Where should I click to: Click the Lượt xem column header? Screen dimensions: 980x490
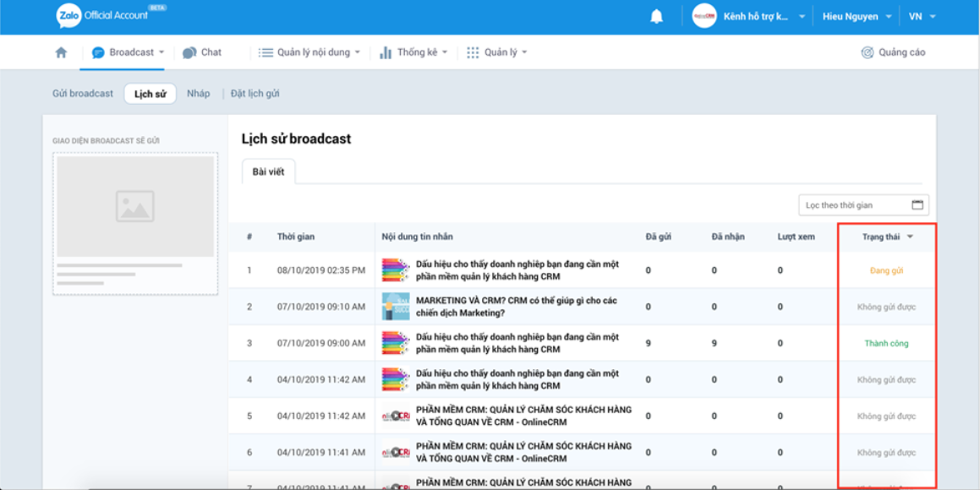[x=796, y=237]
